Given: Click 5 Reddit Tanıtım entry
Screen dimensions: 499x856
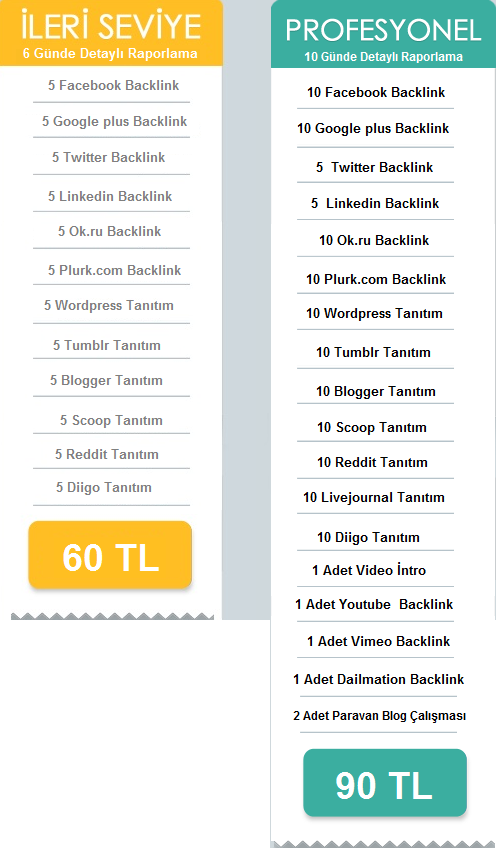Looking at the screenshot, I should click(107, 454).
